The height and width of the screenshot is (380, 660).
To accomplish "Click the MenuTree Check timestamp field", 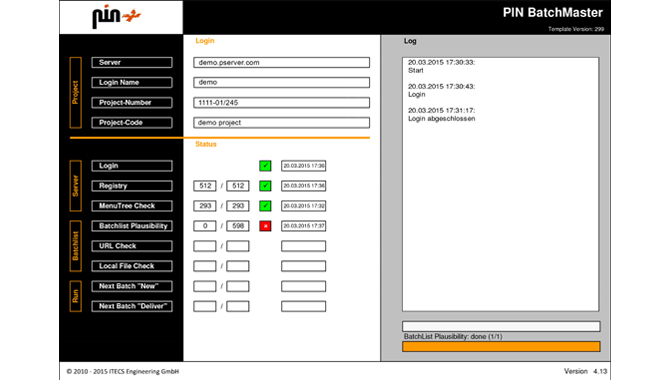I will coord(303,206).
